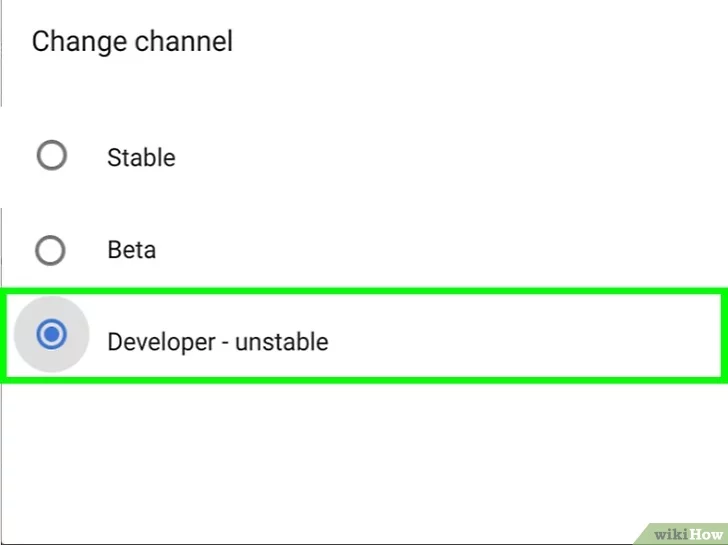Click the word 'Change' in the dialog title

[x=79, y=42]
